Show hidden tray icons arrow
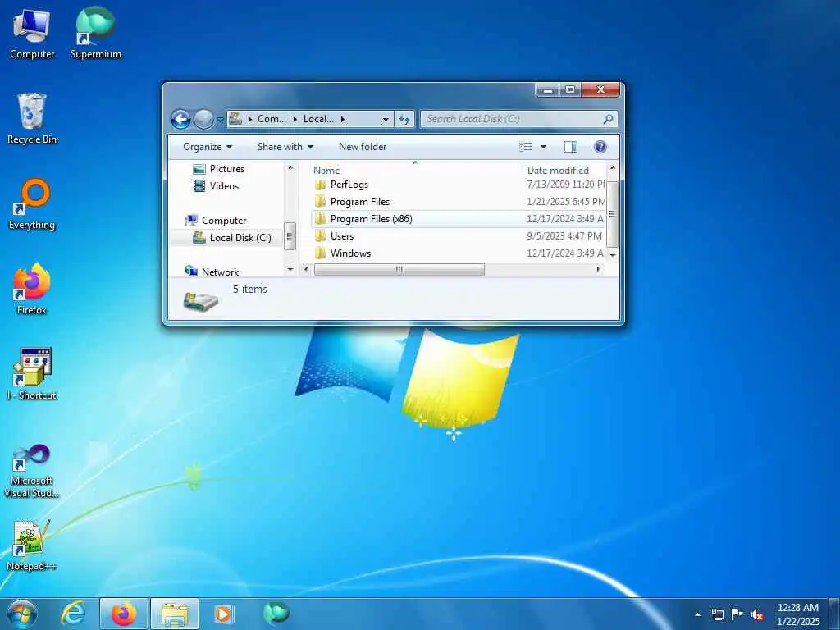 (697, 614)
